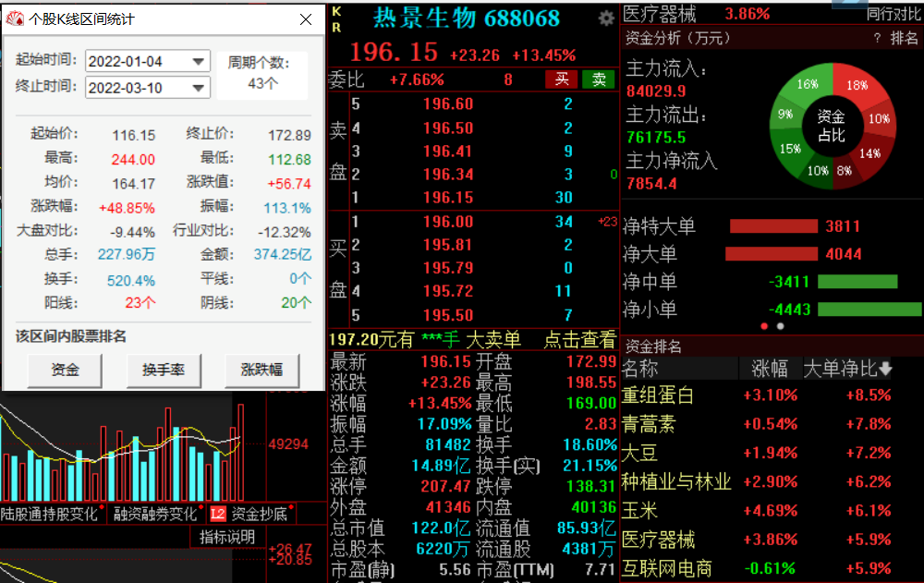Select the 重组蛋白 row in 资金排名

[x=772, y=395]
